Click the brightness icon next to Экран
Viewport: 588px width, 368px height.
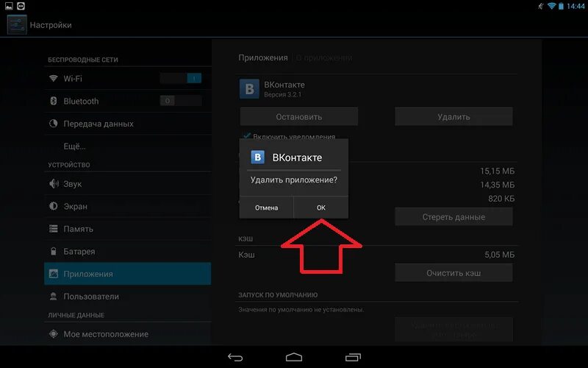pos(53,206)
